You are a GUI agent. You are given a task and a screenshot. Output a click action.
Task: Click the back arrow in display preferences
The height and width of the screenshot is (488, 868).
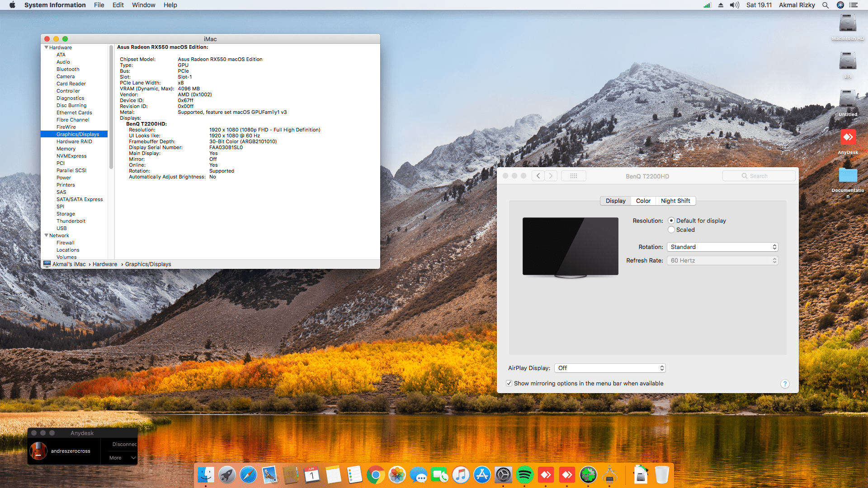click(538, 176)
